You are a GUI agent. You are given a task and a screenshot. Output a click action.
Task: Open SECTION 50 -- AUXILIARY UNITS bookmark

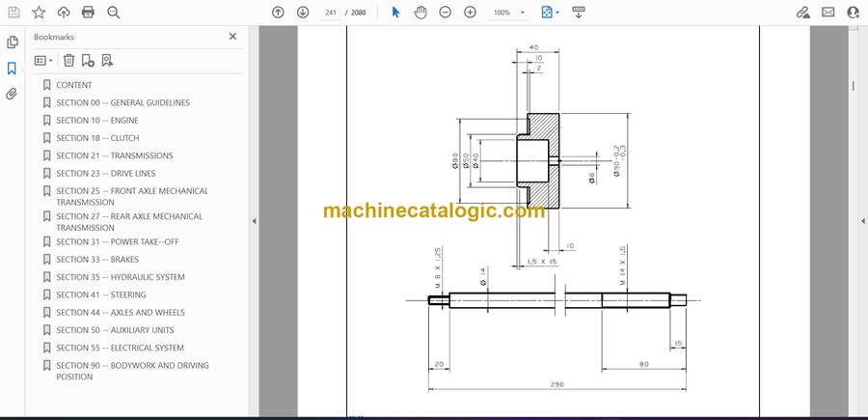tap(115, 330)
